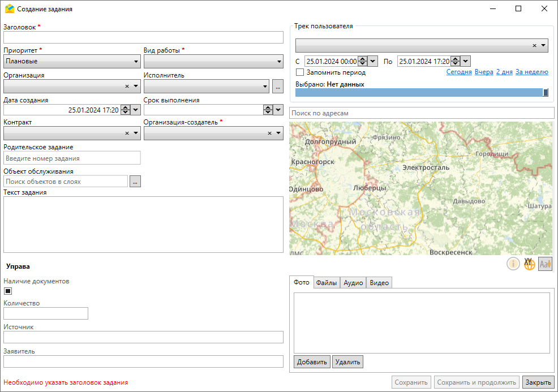Image resolution: width=558 pixels, height=392 pixels.
Task: Clear the Организация field with the x
Action: pyautogui.click(x=127, y=87)
